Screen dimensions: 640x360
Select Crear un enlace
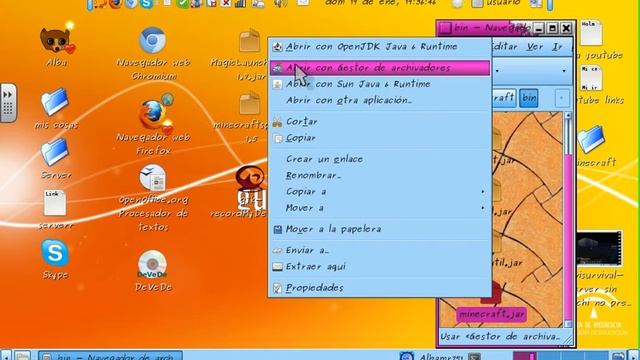tap(380, 159)
